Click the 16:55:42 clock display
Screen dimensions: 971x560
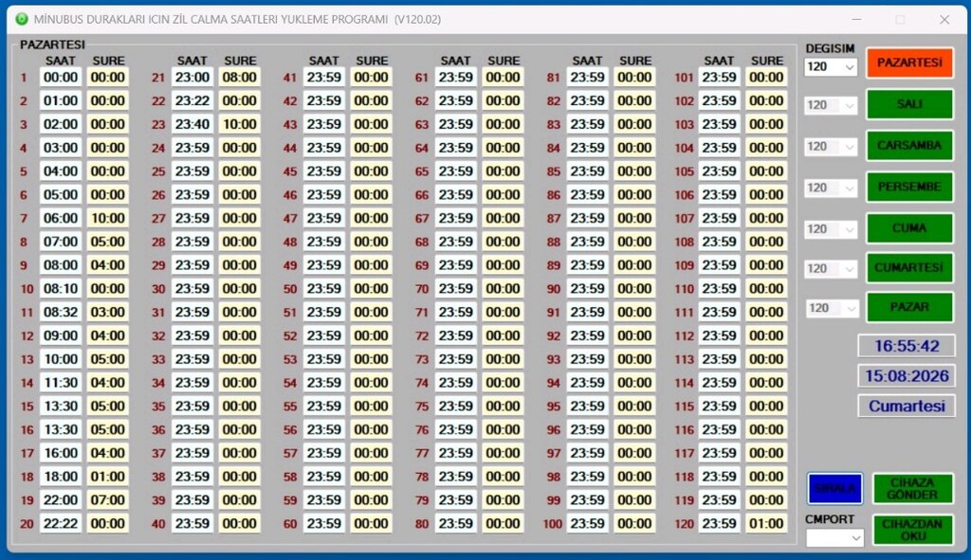click(x=907, y=346)
